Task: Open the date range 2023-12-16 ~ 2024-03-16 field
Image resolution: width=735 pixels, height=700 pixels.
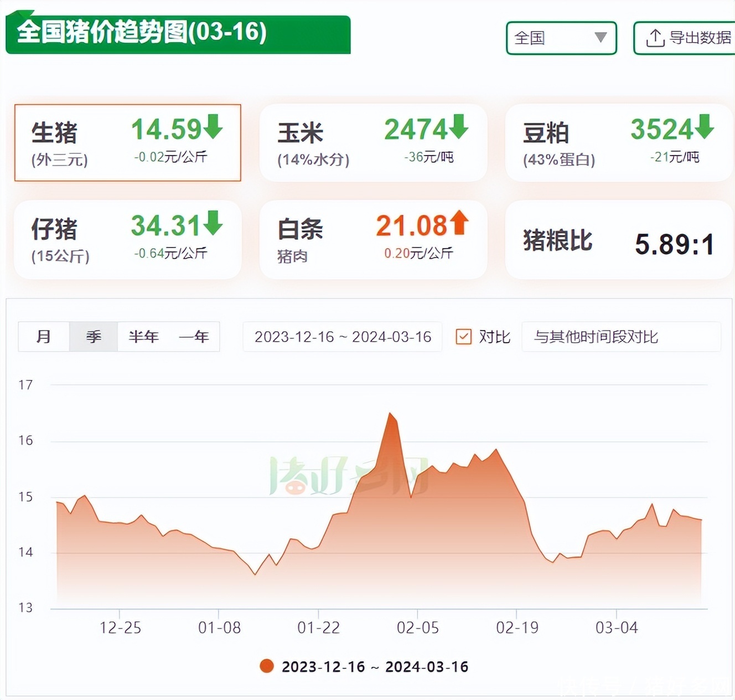Action: [x=343, y=337]
